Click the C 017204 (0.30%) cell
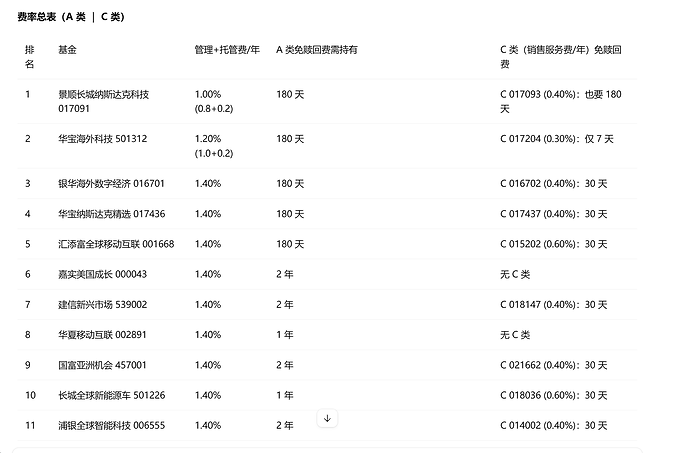 [x=557, y=139]
